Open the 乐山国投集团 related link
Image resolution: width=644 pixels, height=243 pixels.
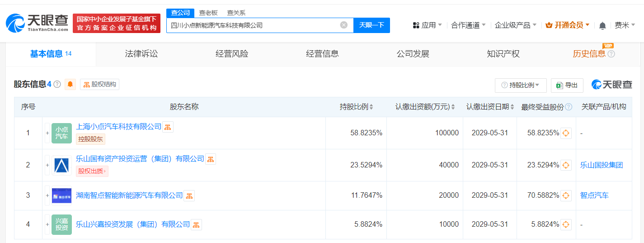(602, 165)
